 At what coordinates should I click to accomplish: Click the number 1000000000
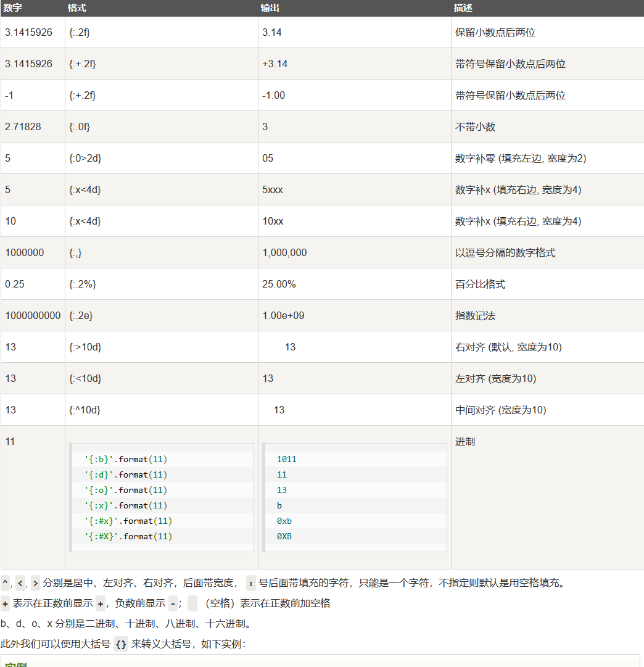point(33,316)
